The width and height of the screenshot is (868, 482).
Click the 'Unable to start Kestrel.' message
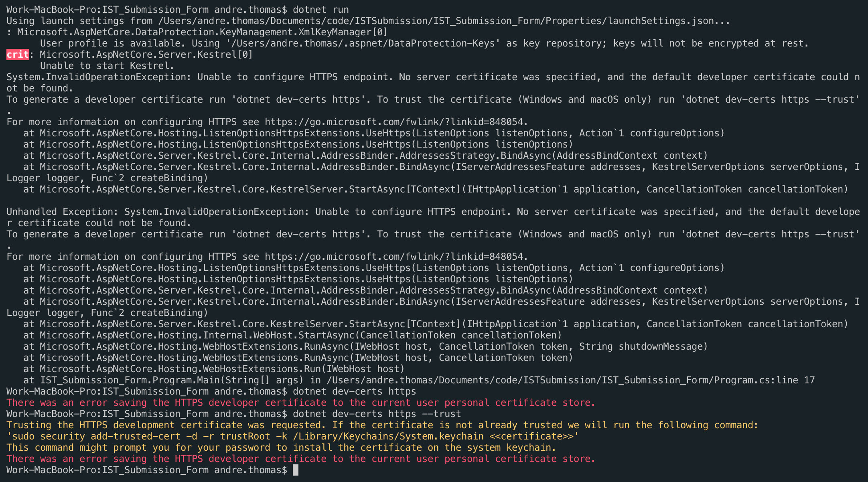pyautogui.click(x=107, y=66)
